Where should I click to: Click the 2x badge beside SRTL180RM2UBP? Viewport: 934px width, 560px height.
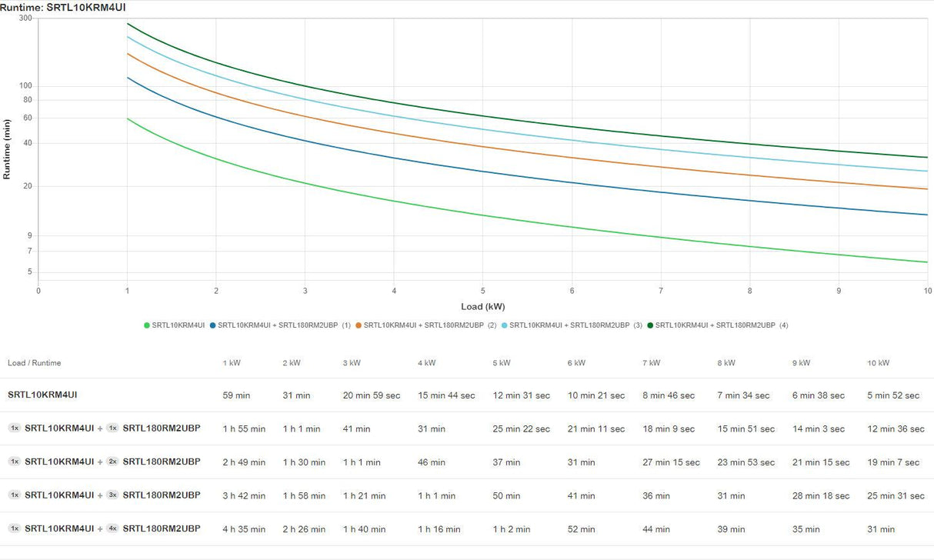112,462
